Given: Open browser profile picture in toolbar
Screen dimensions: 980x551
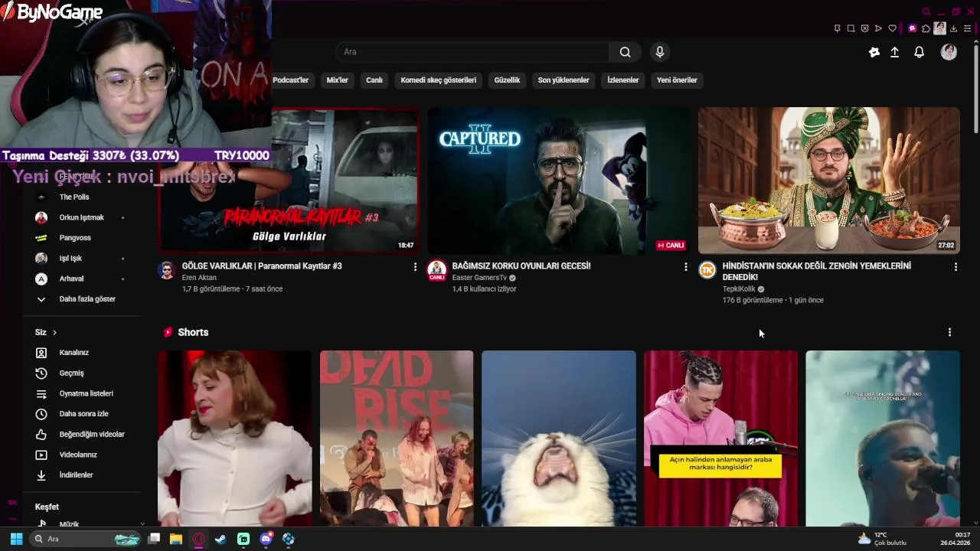Looking at the screenshot, I should (x=939, y=28).
